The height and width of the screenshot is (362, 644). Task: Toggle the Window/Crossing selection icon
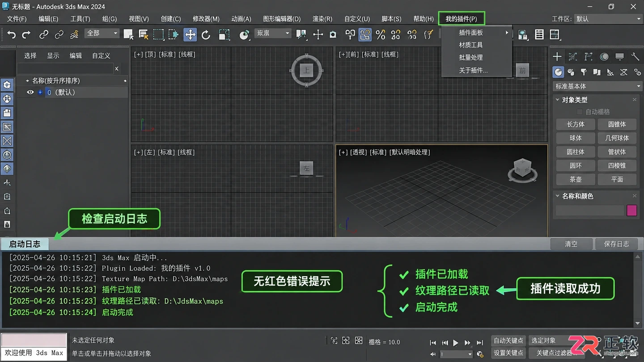pos(174,34)
